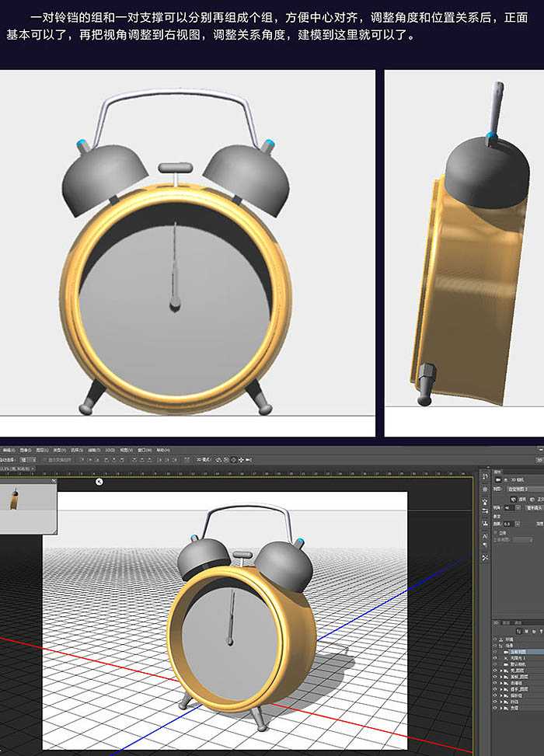Select the document tab showing RGB/8

pyautogui.click(x=18, y=469)
